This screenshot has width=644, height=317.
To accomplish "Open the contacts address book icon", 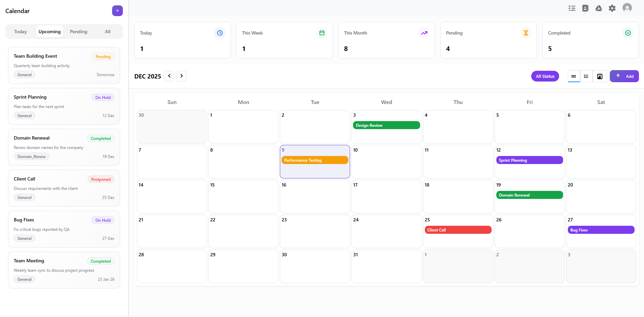I will click(x=585, y=8).
